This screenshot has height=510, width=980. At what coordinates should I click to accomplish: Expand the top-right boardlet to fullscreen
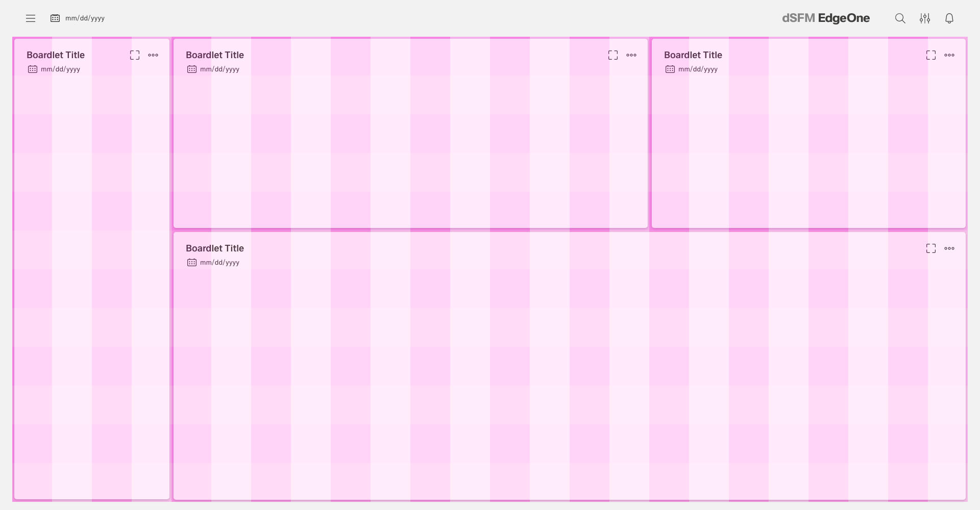click(931, 55)
